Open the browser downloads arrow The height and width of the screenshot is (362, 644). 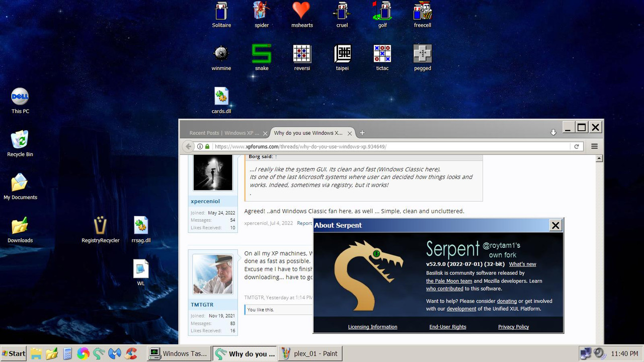click(x=553, y=132)
